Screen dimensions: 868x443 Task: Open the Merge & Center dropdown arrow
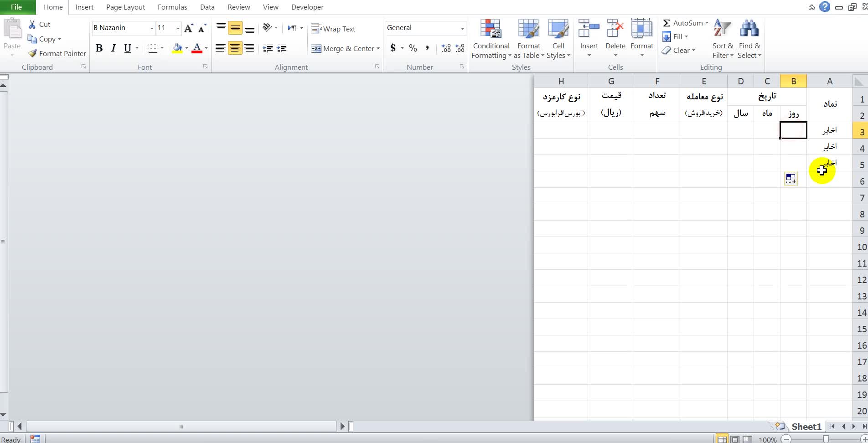coord(378,49)
